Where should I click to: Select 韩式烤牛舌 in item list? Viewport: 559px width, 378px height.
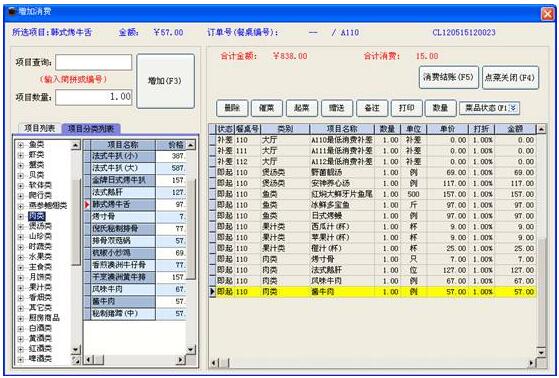point(123,205)
